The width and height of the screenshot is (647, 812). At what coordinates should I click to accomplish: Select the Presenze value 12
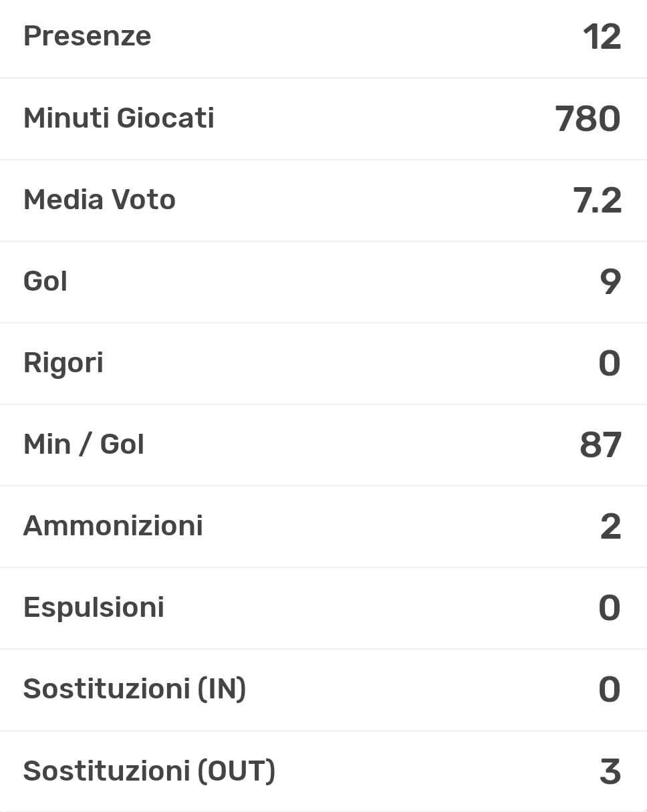pyautogui.click(x=602, y=37)
